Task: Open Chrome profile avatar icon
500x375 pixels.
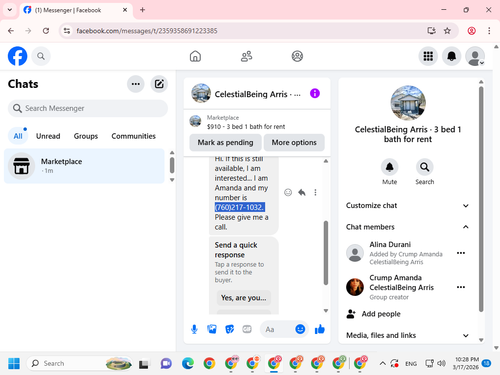Action: 471,31
